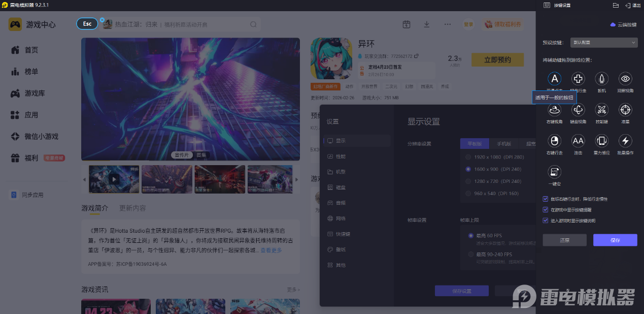The image size is (644, 314).
Task: Open the 性能 settings tab
Action: pos(340,156)
